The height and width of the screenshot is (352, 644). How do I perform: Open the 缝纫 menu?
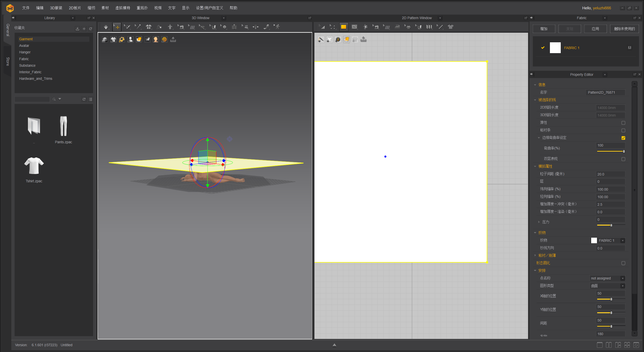pyautogui.click(x=91, y=8)
